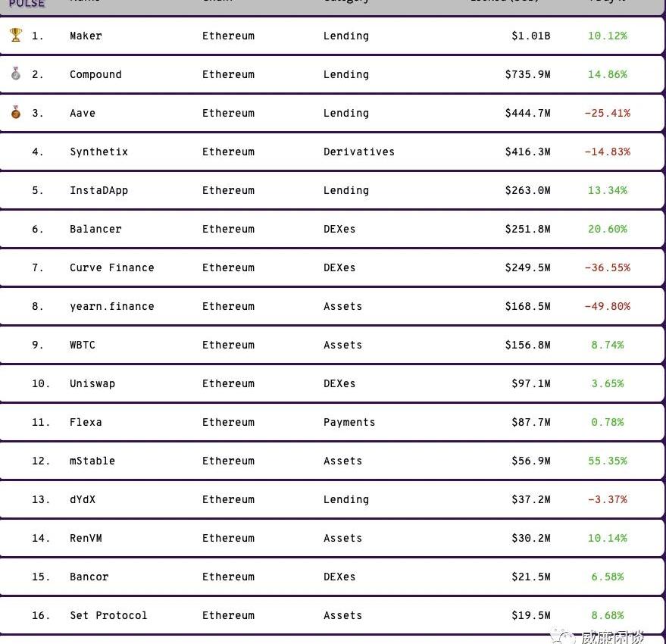The image size is (666, 644).
Task: Select the Derivatives category for Synthetix
Action: [359, 152]
